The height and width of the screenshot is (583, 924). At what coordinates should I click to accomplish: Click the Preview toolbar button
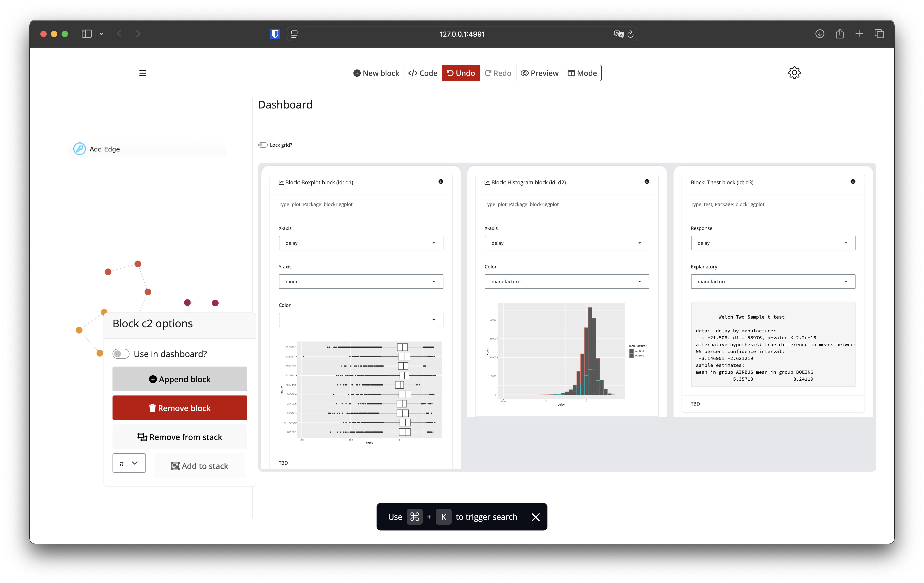(x=539, y=73)
